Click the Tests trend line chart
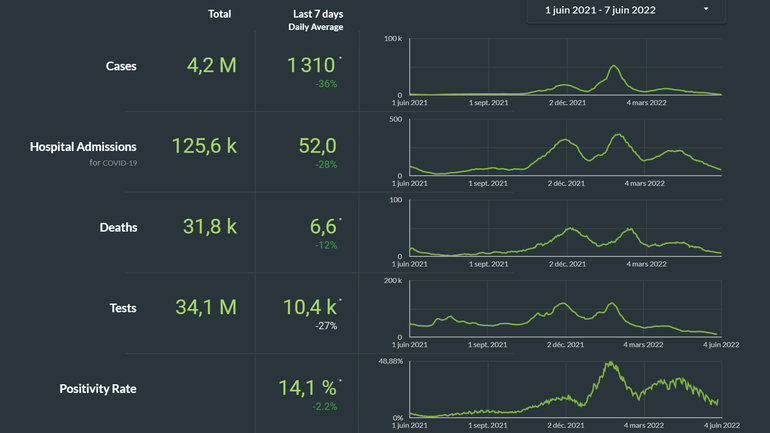Screen dimensions: 770x433 [x=563, y=310]
